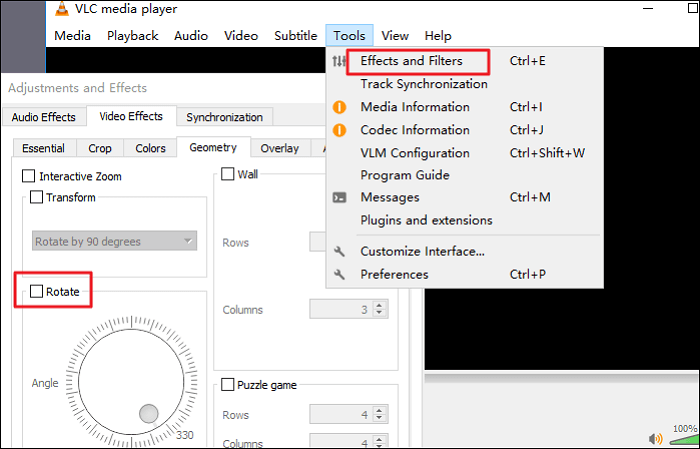
Task: Enable the Puzzle game checkbox
Action: click(x=226, y=384)
